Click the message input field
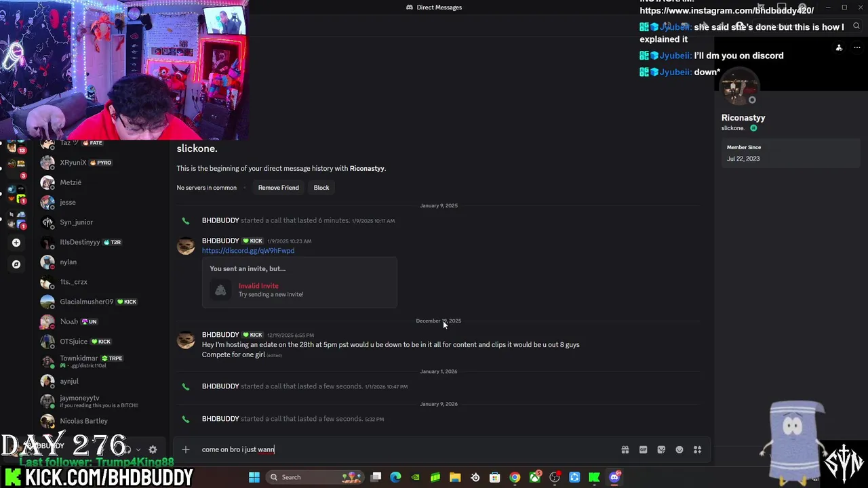Viewport: 868px width, 488px height. 407,449
